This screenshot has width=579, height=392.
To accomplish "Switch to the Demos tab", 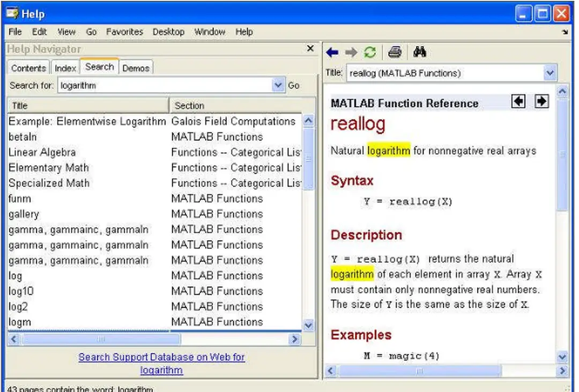I will click(x=136, y=68).
